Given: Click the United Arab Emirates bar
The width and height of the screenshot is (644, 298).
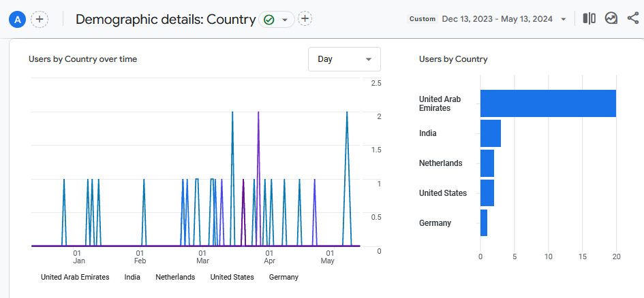Looking at the screenshot, I should [x=548, y=103].
